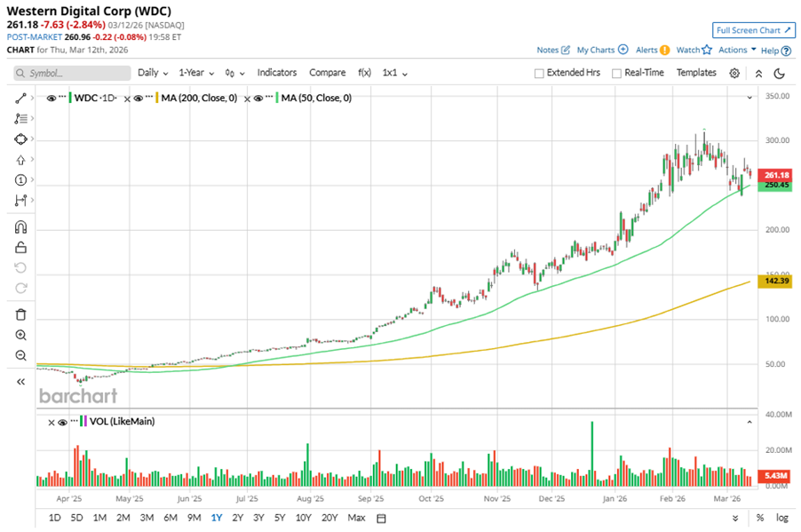
Task: Select the 2Y range button
Action: tap(237, 518)
